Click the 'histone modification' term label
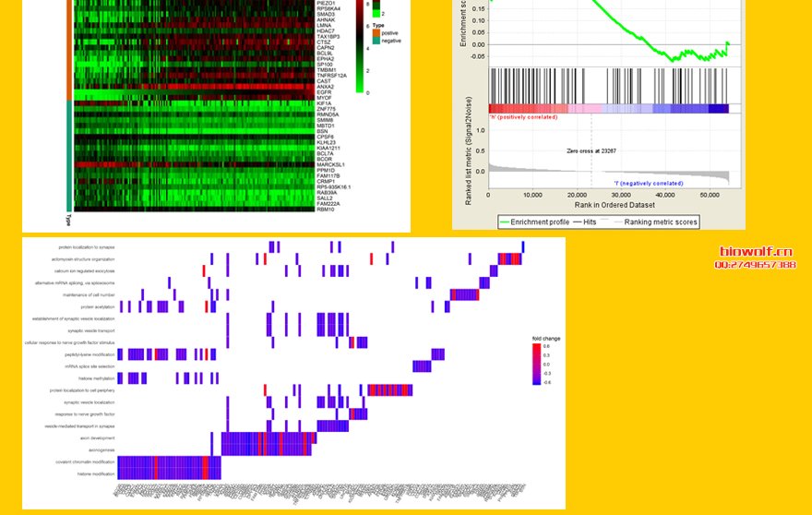The height and width of the screenshot is (515, 812). 96,474
